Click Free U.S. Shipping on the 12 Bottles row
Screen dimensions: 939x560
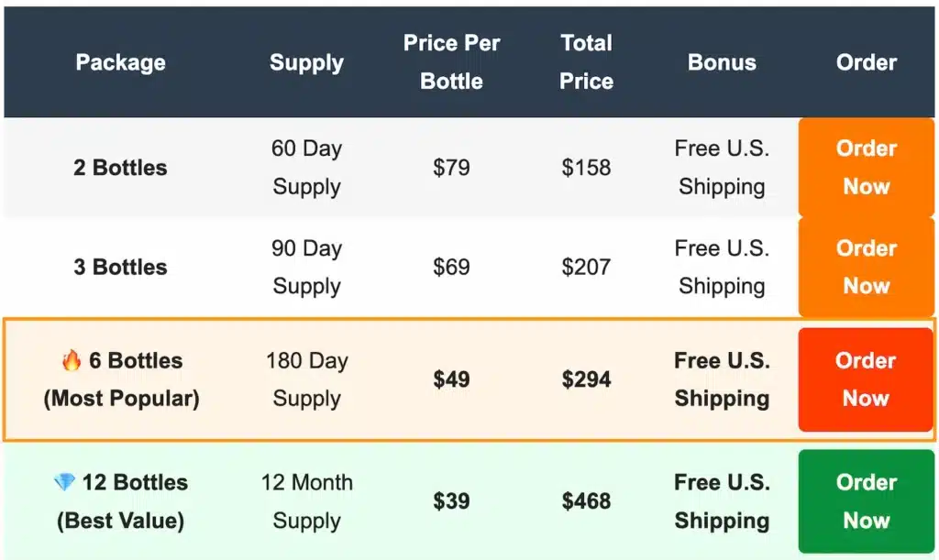[x=722, y=501]
